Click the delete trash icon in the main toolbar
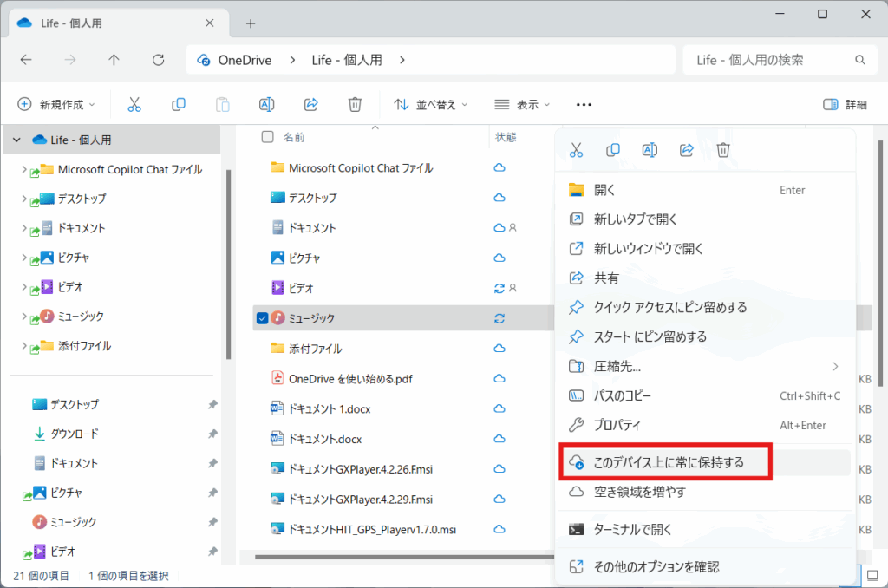Screen dimensions: 888x588 click(355, 104)
